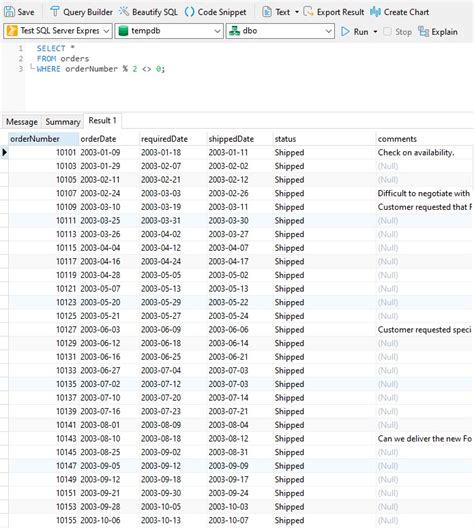Click shippedDate cell 2003-08-31
474x528 pixels.
239,452
